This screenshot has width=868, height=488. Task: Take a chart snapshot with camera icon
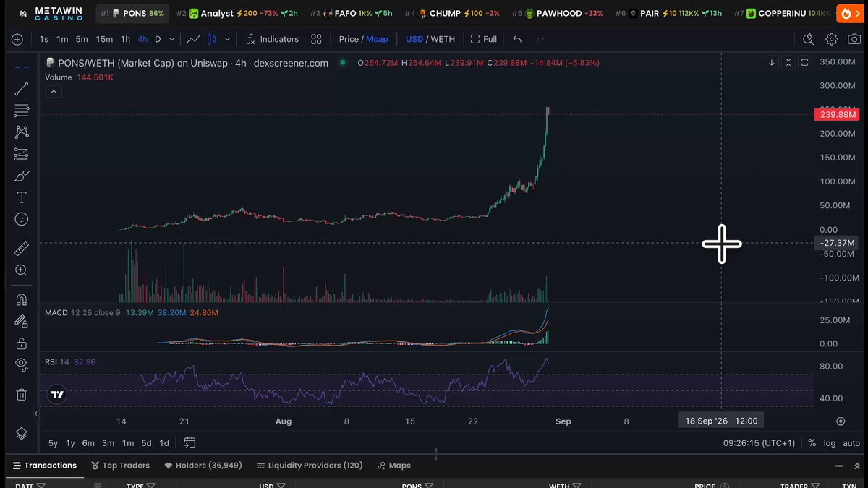(x=854, y=39)
